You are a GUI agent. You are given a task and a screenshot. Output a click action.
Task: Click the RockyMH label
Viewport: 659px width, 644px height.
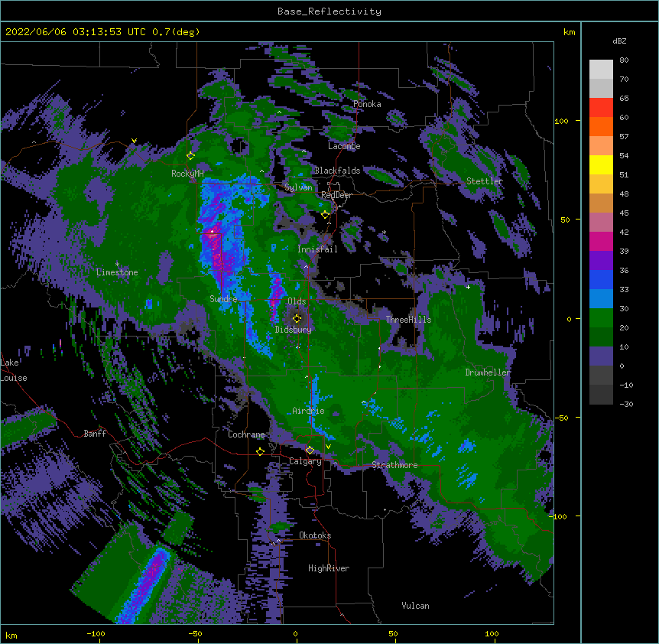(x=187, y=173)
